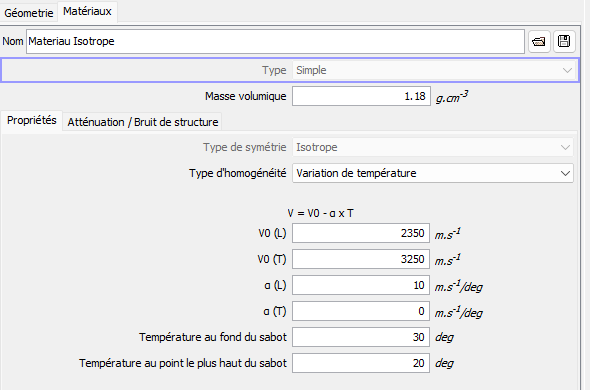Viewport: 590px width, 390px height.
Task: Open material library folder icon
Action: click(x=539, y=41)
